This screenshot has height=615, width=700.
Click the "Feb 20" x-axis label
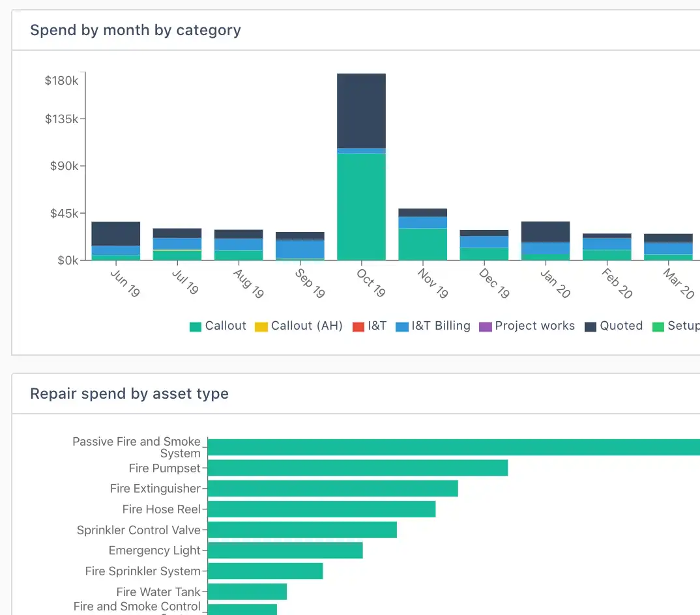pos(617,283)
